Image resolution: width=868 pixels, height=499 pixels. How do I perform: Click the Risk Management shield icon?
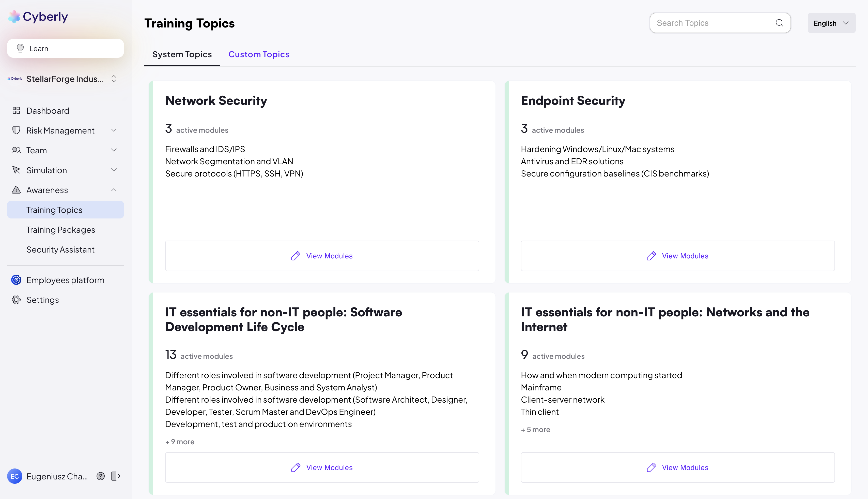[16, 130]
